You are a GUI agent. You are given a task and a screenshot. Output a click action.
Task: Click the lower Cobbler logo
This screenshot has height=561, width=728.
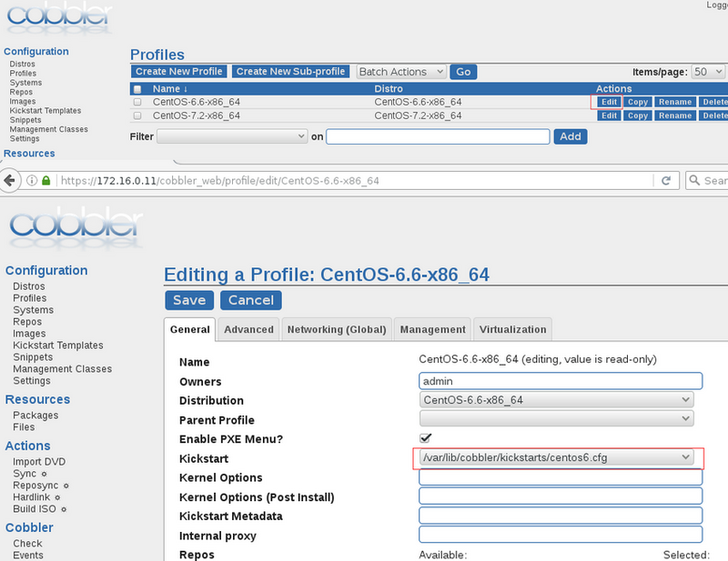point(76,227)
